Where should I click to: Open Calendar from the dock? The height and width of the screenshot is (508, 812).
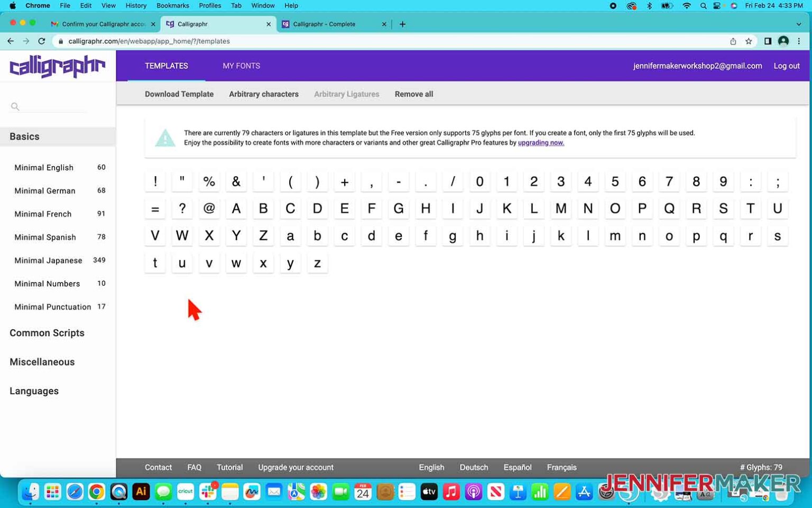pyautogui.click(x=363, y=492)
